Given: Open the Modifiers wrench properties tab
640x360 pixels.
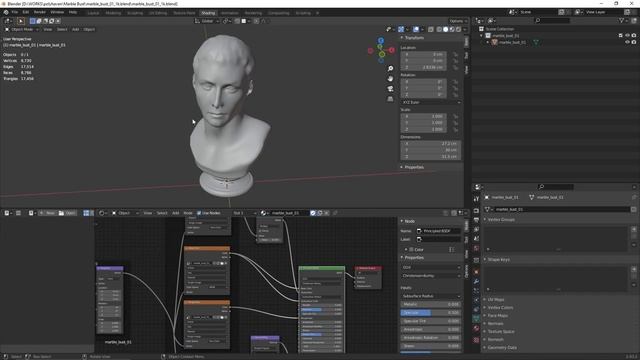Looking at the screenshot, I should click(x=476, y=281).
